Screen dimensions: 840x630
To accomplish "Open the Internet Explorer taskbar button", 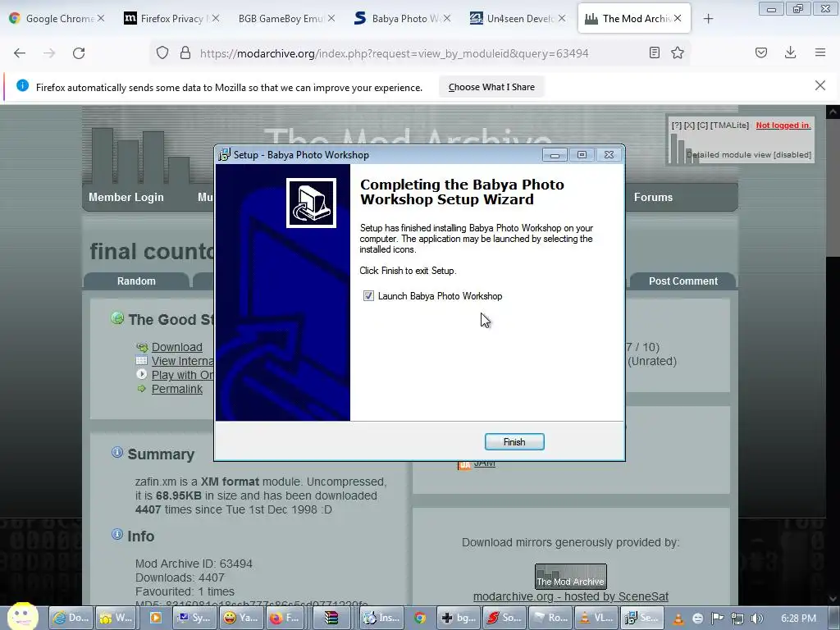I will (71, 618).
